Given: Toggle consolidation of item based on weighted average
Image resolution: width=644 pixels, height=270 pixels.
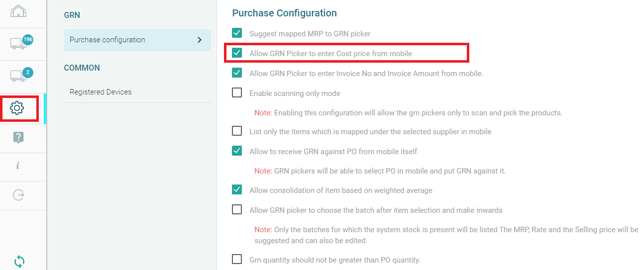Looking at the screenshot, I should [x=237, y=190].
